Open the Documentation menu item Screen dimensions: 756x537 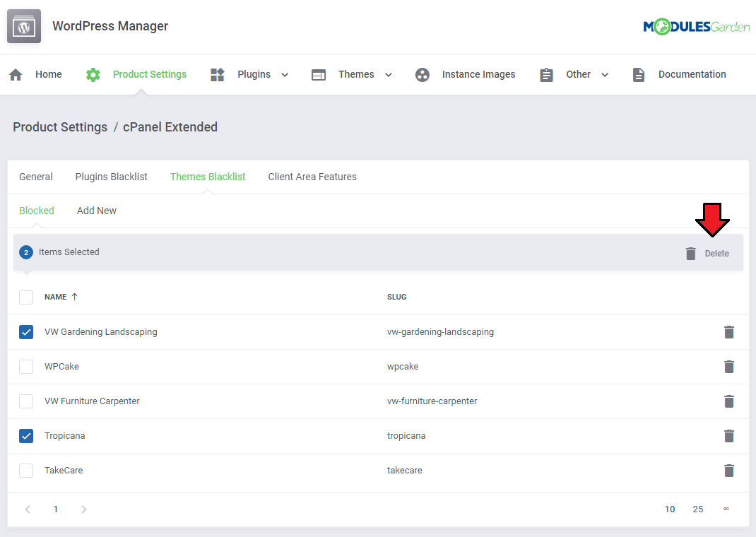tap(692, 74)
